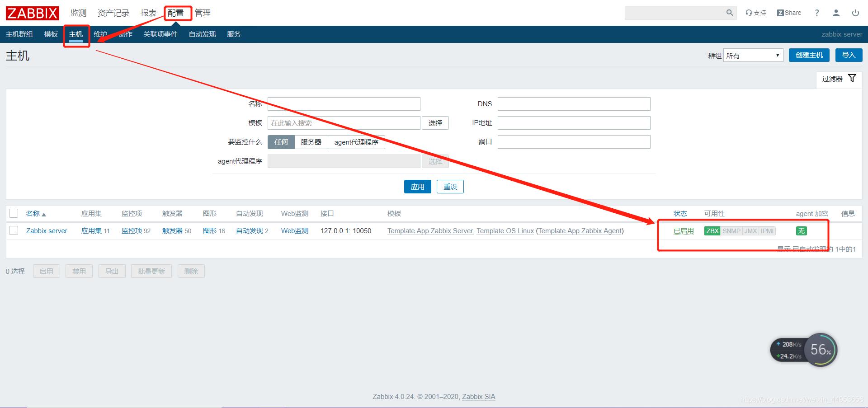Click the SNMP availability badge
This screenshot has height=408, width=868.
click(731, 231)
